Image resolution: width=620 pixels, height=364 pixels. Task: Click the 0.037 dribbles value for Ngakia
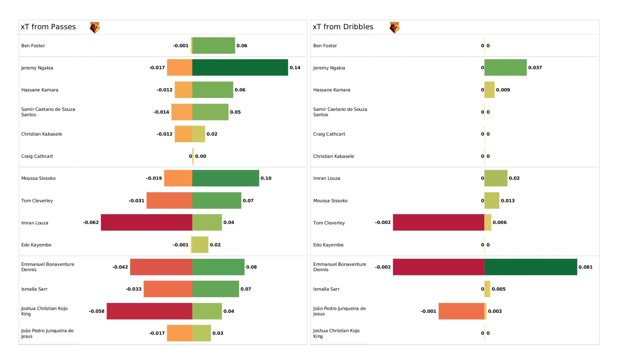pyautogui.click(x=535, y=68)
